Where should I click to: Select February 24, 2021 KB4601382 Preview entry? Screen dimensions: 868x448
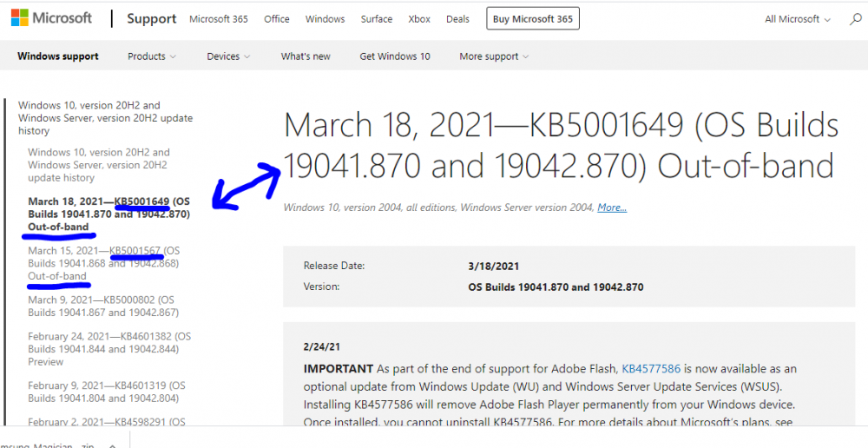coord(109,349)
